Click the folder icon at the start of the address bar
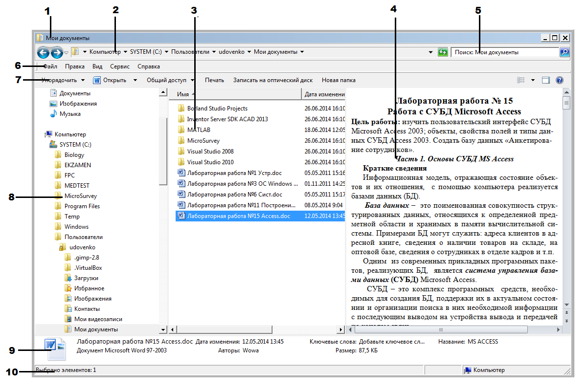The image size is (588, 392). point(75,51)
